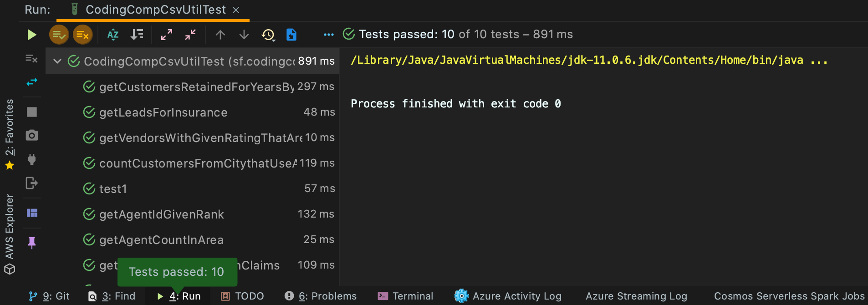The image size is (868, 305).
Task: Collapse CodingCompCsvUtilTest tree node chevron
Action: pos(57,61)
